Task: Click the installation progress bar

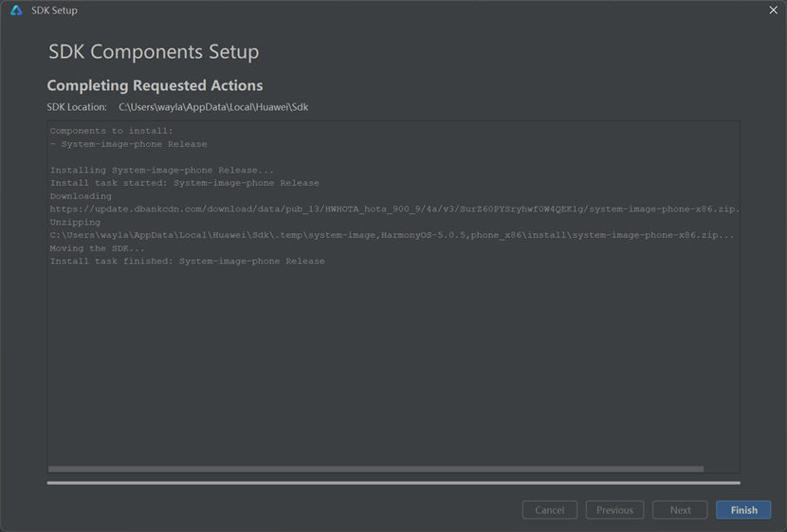Action: (393, 483)
